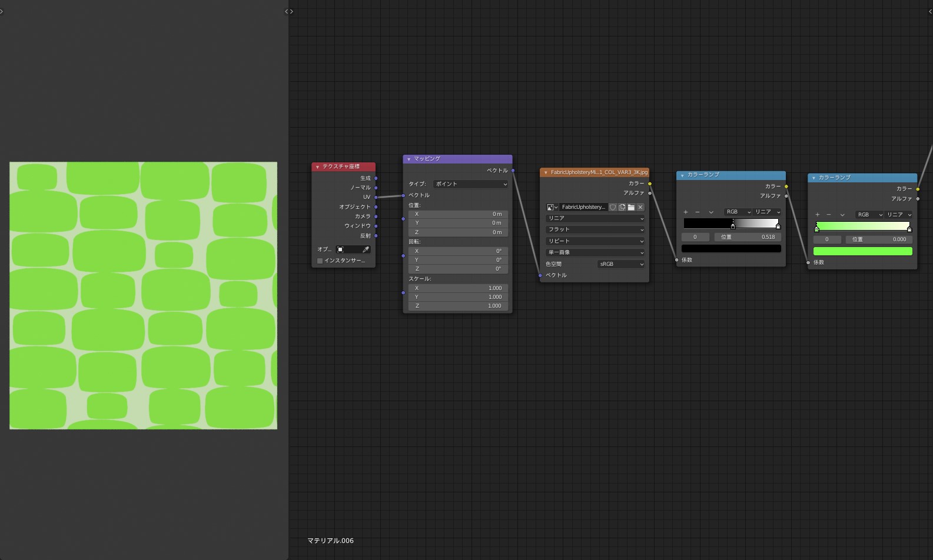Screen dimensions: 933x560
Task: Enable the インスタンサー checkbox
Action: [320, 261]
